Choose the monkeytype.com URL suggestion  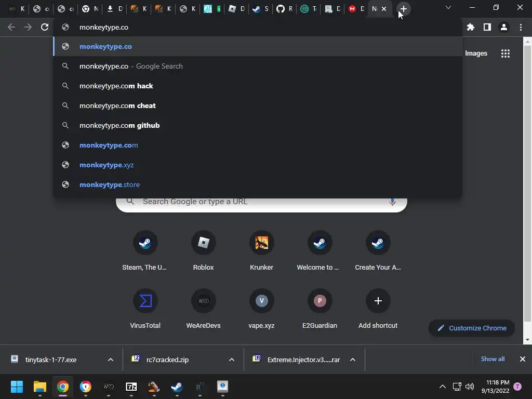coord(258,145)
